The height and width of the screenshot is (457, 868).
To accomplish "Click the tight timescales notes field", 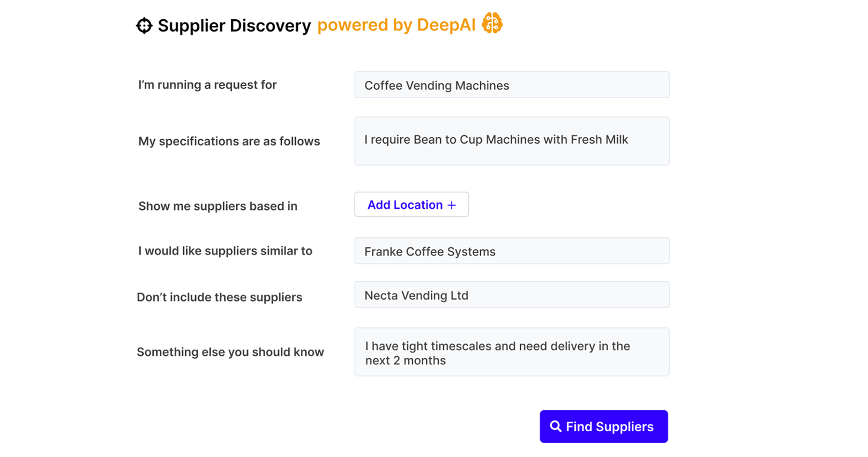I will tap(512, 352).
